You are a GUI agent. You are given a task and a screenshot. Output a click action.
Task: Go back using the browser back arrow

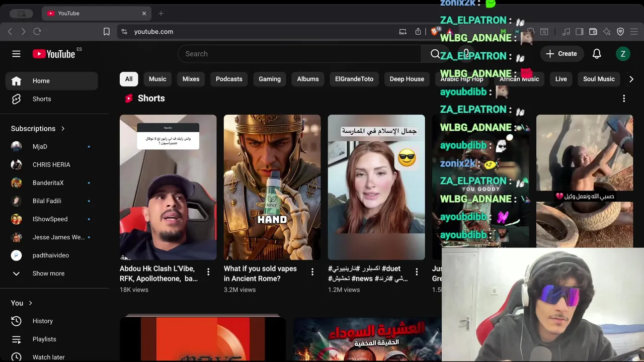[x=10, y=32]
